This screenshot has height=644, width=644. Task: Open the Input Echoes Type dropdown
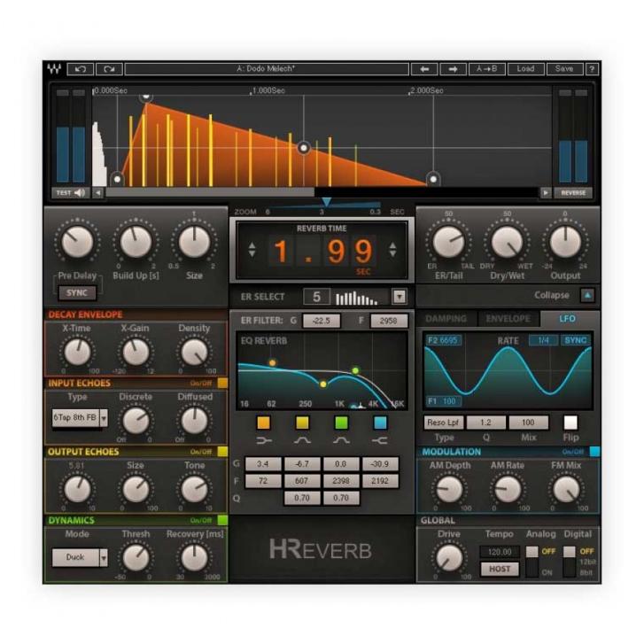[80, 418]
